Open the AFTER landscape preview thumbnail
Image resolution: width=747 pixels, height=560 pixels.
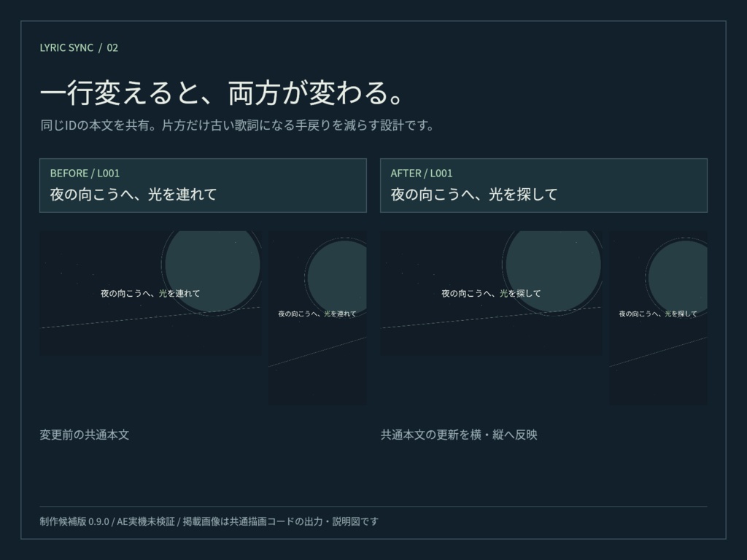491,293
